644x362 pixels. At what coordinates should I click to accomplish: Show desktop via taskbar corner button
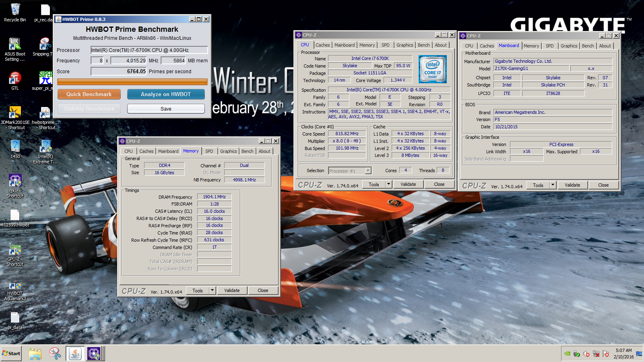(x=639, y=354)
